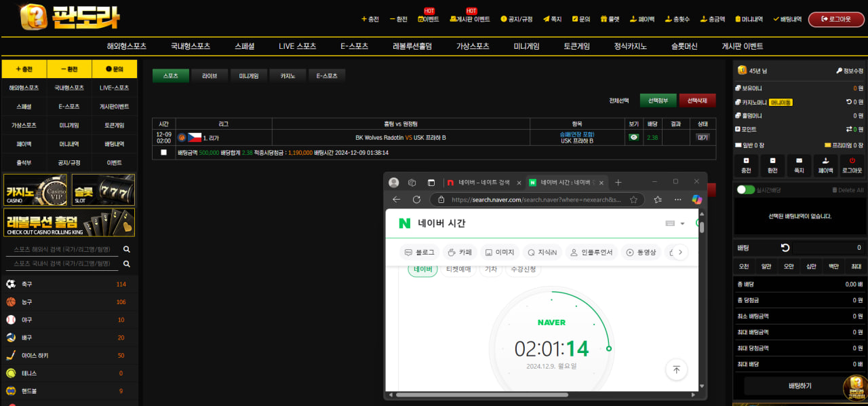This screenshot has width=868, height=406.
Task: Expand the Naver keyboard input dropdown arrow
Action: click(x=682, y=223)
